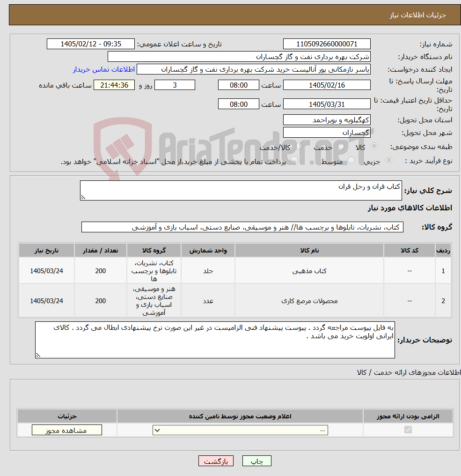Click the تاریخ نیاز column header
The image size is (461, 476).
[46, 251]
